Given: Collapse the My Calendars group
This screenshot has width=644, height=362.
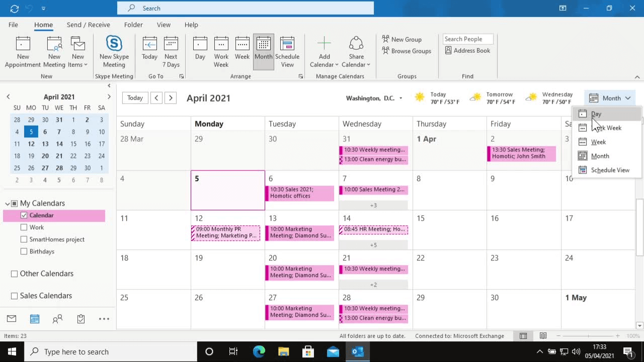Looking at the screenshot, I should pos(8,204).
